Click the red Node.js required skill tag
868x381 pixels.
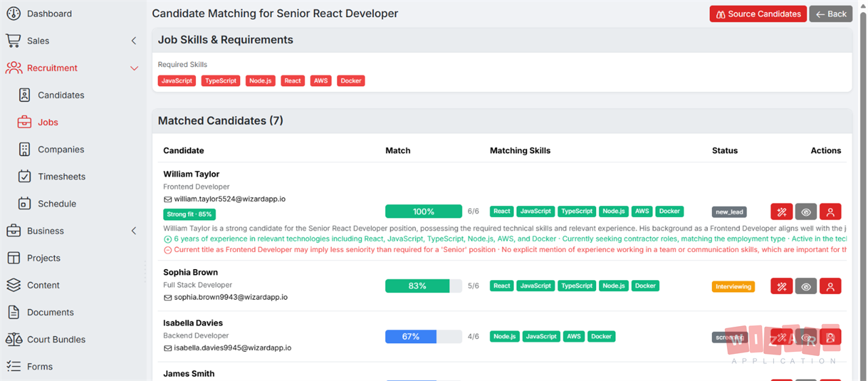pos(261,81)
